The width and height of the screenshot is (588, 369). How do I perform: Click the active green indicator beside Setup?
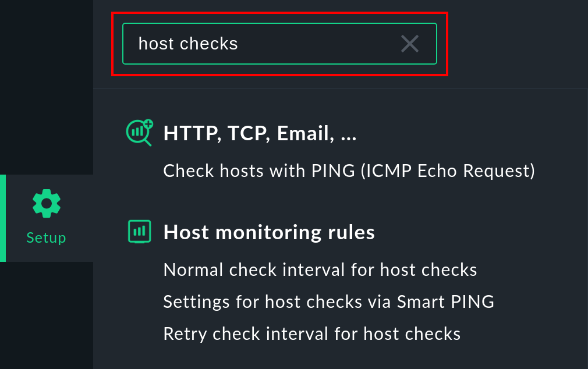pos(2,218)
